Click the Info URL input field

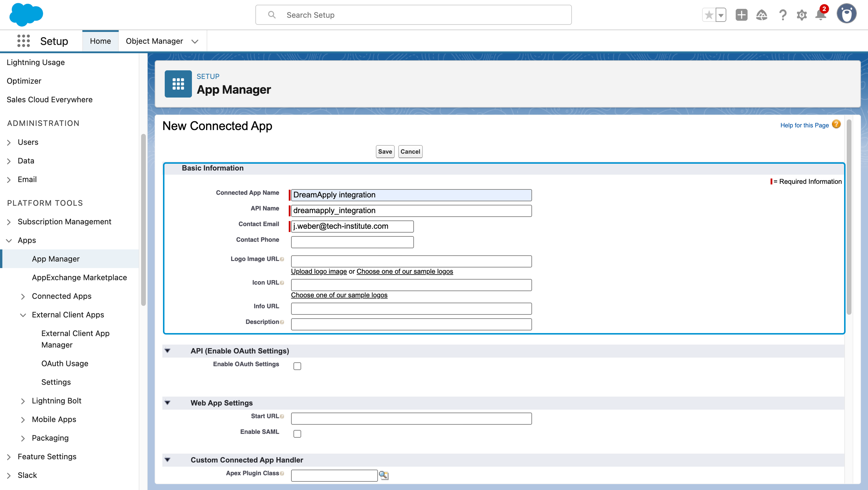click(411, 308)
